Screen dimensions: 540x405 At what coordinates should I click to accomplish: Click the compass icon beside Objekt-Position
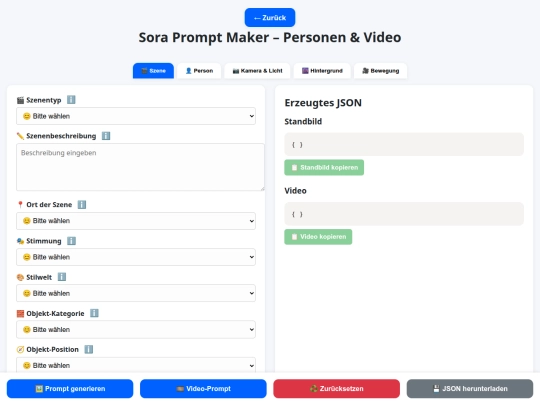20,350
